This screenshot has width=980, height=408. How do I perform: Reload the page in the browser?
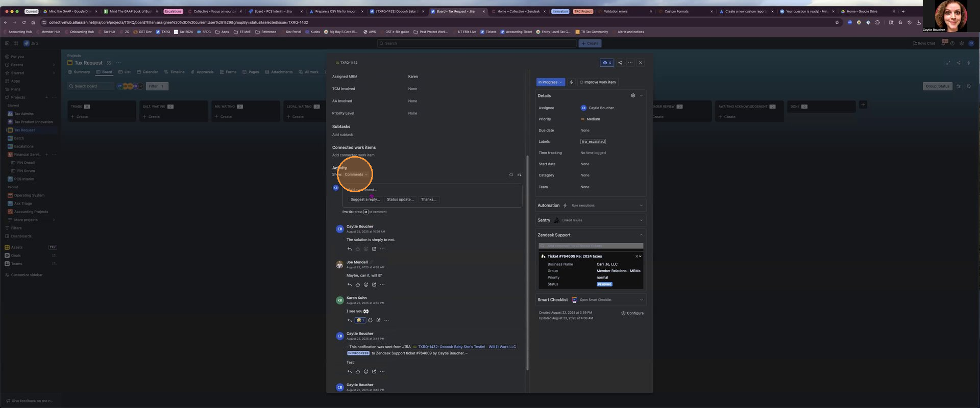(x=23, y=22)
